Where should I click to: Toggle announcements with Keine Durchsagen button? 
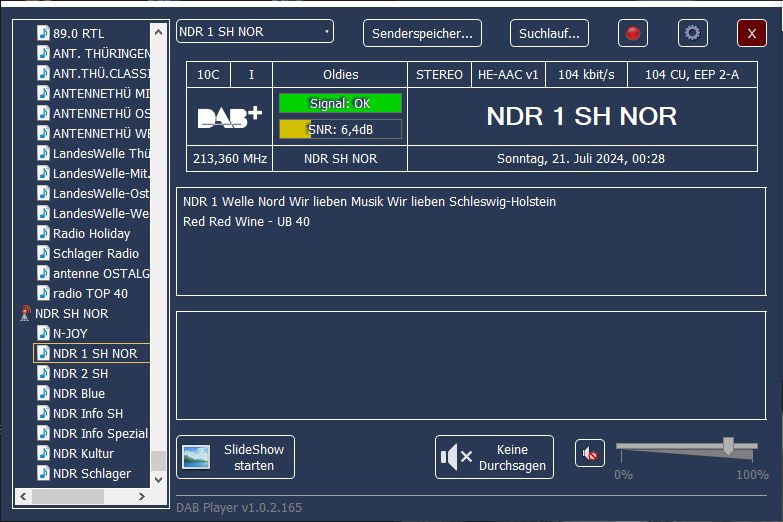[x=494, y=457]
